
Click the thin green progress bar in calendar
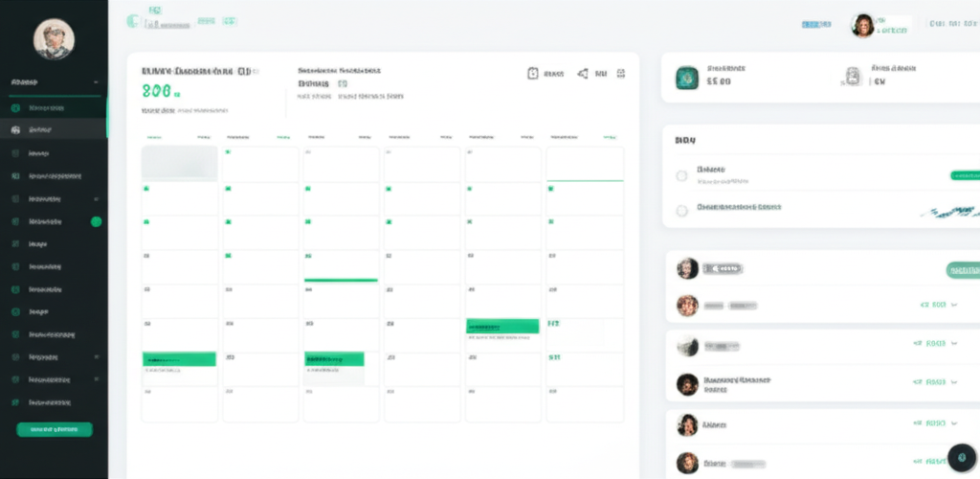tap(341, 281)
